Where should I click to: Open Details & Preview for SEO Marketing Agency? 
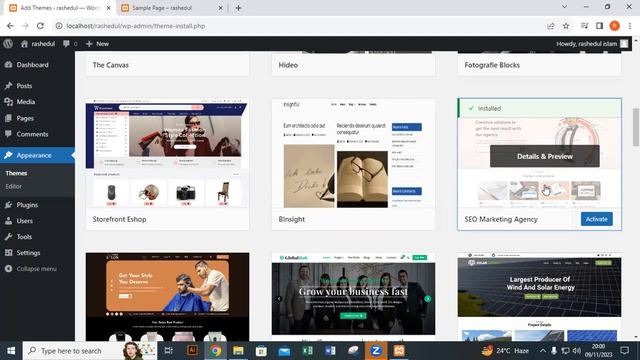tap(544, 156)
